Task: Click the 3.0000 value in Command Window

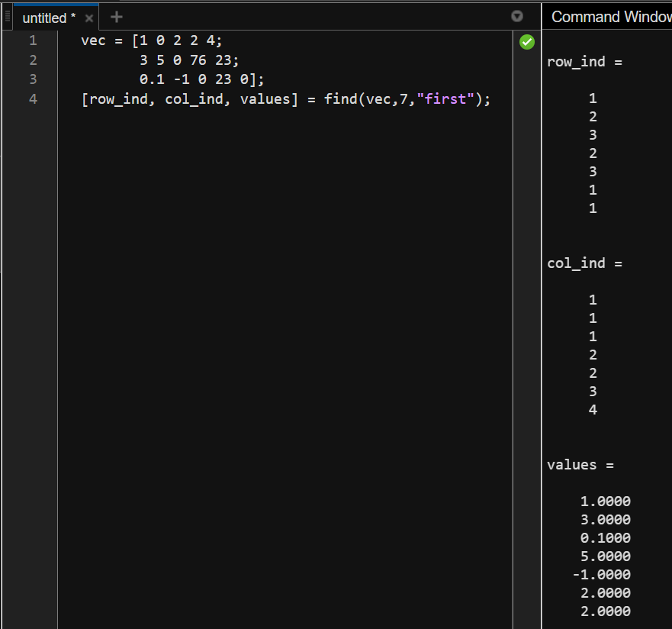Action: coord(605,520)
